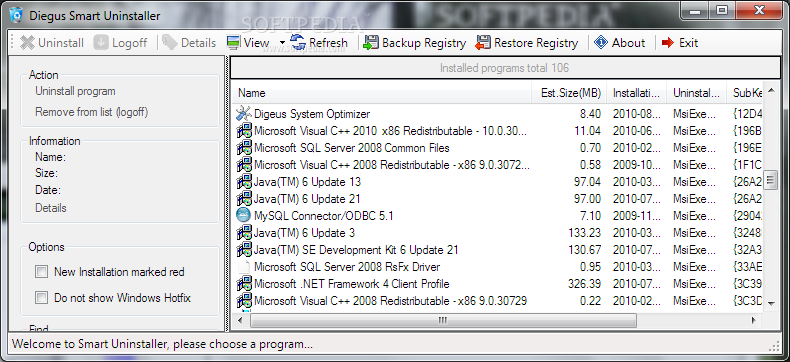
Task: Click the Java(TM) SE Development Kit 6 icon
Action: (244, 249)
